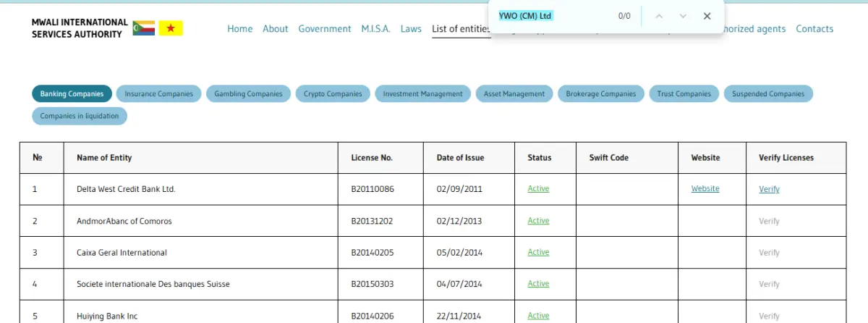
Task: Click the find bar text field
Action: pyautogui.click(x=553, y=16)
